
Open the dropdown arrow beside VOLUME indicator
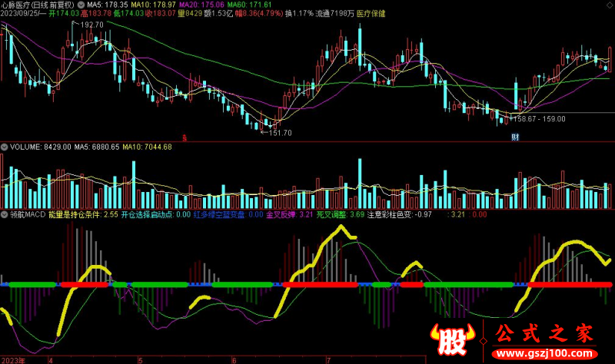point(5,147)
